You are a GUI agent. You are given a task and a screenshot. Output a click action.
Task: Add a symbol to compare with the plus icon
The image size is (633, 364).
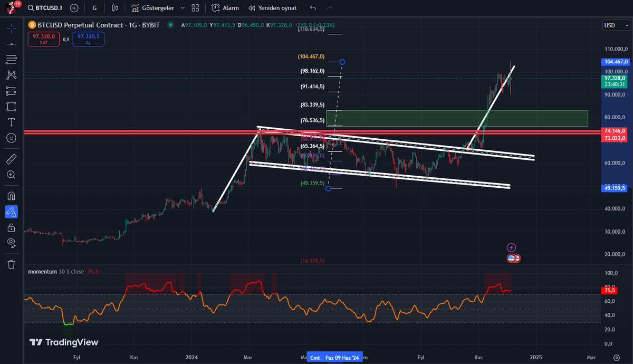(x=74, y=8)
